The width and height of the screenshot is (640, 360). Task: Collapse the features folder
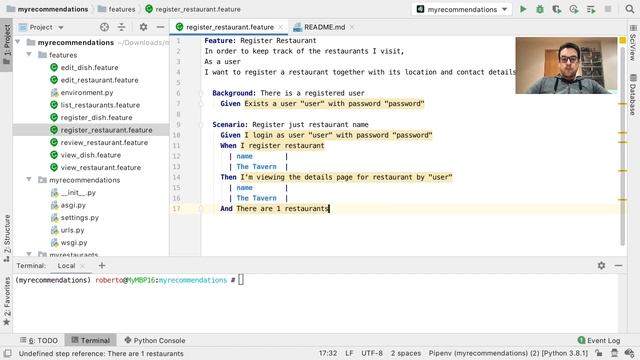click(29, 54)
